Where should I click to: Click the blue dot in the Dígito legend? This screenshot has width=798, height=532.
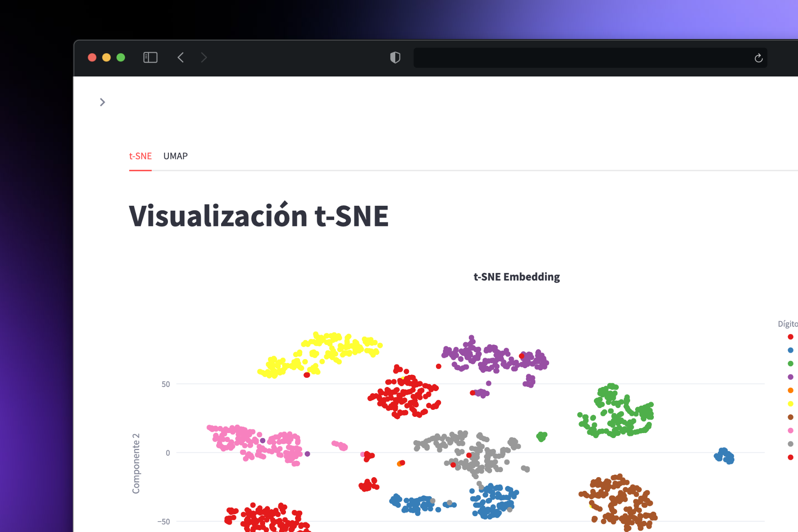(791, 350)
